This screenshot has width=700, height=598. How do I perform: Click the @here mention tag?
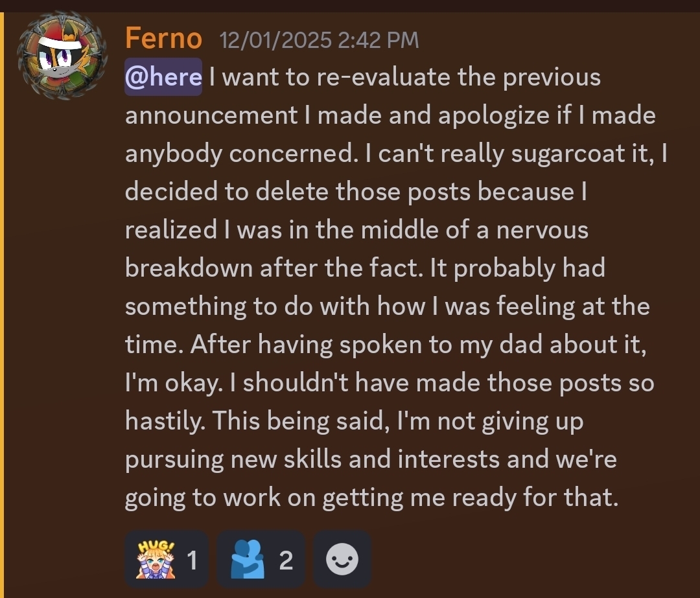tap(163, 77)
